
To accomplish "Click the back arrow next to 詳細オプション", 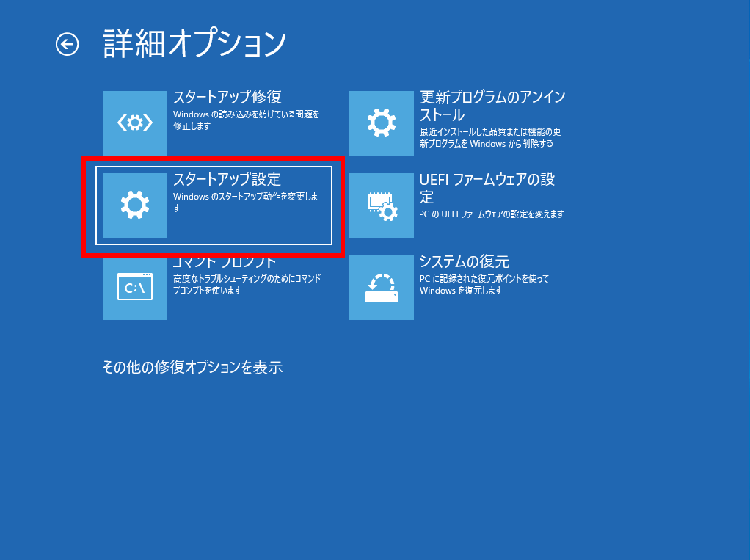I will click(x=67, y=45).
